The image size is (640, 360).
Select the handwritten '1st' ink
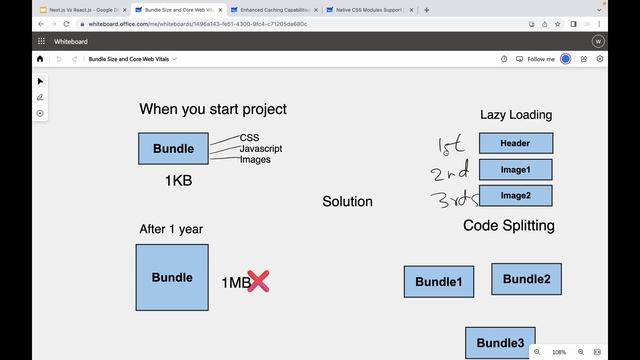pyautogui.click(x=451, y=144)
